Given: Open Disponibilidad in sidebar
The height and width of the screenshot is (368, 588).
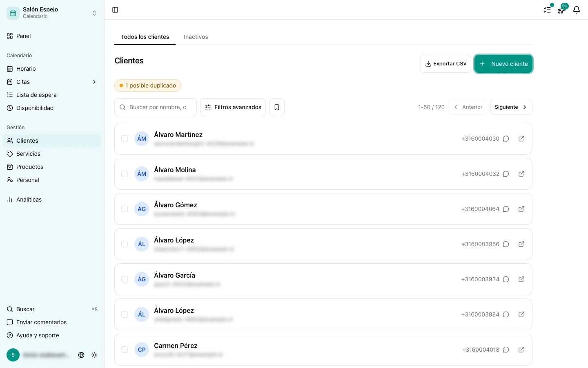Looking at the screenshot, I should [52, 108].
